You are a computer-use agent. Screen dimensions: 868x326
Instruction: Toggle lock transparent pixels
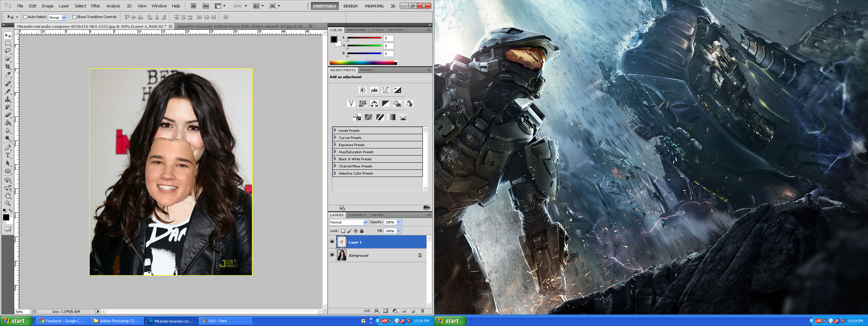coord(343,231)
